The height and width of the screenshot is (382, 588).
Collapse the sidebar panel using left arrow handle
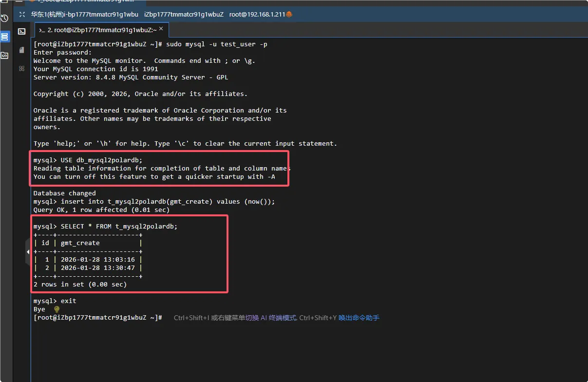tap(28, 252)
